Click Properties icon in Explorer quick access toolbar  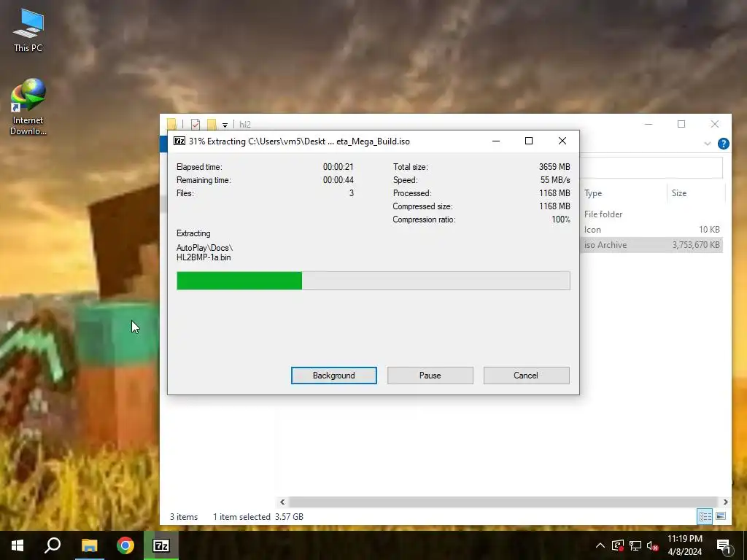(196, 124)
